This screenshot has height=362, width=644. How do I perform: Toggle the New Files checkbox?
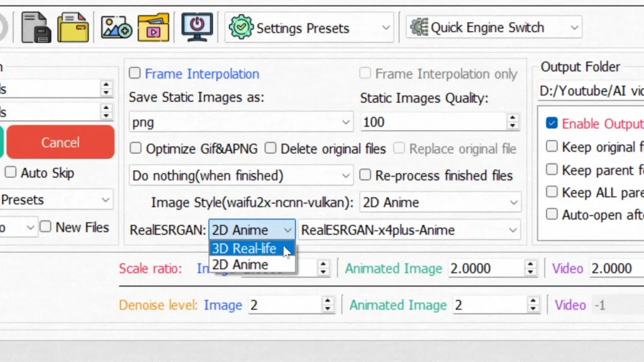[45, 226]
